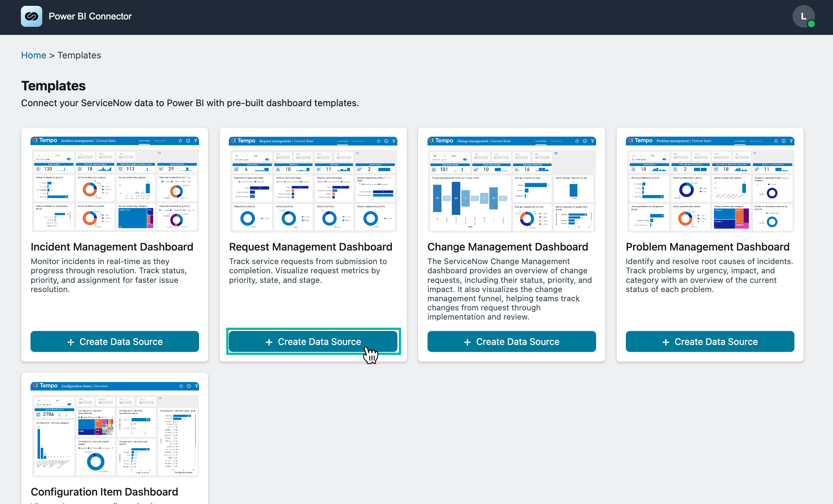Create Data Source for Incident Management Dashboard
Image resolution: width=833 pixels, height=504 pixels.
(x=115, y=342)
